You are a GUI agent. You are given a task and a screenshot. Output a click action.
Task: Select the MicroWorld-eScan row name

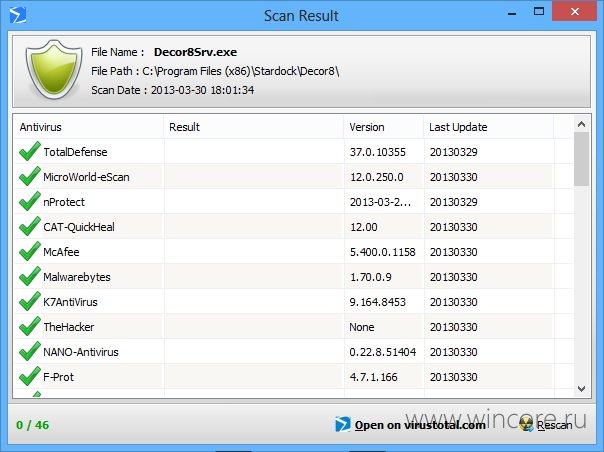tap(86, 177)
